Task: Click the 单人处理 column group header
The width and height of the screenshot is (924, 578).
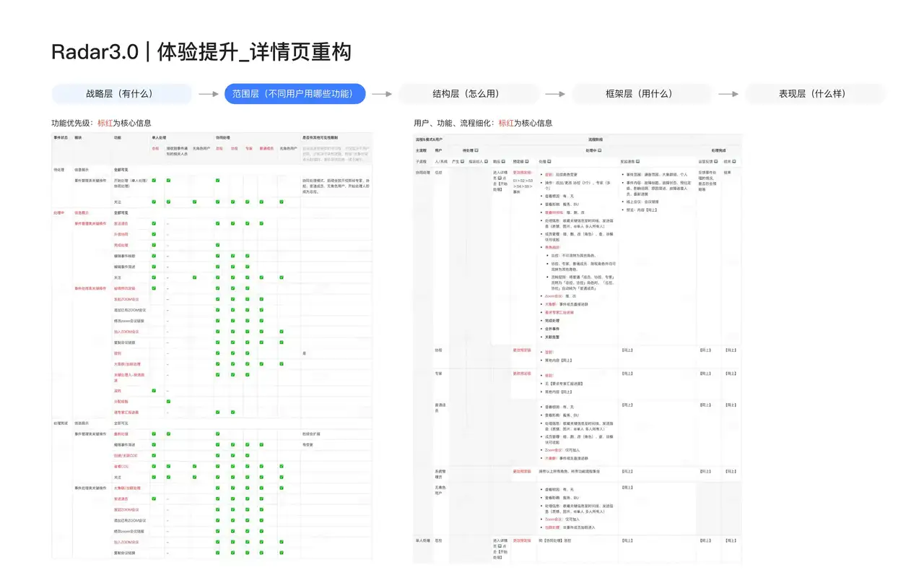Action: 159,137
